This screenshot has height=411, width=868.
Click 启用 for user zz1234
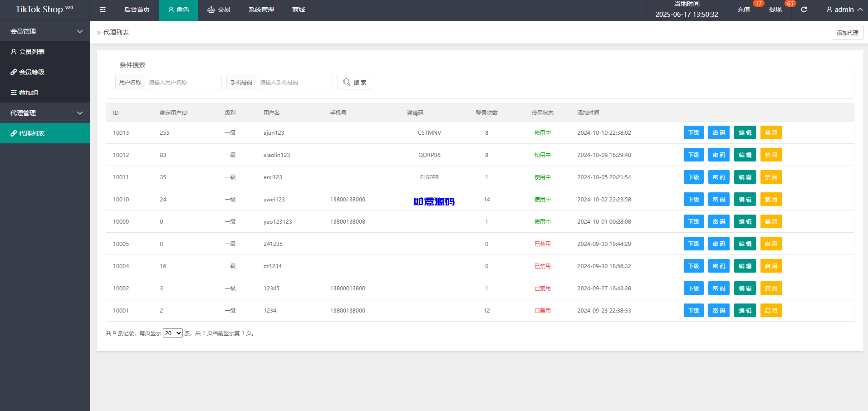[771, 266]
